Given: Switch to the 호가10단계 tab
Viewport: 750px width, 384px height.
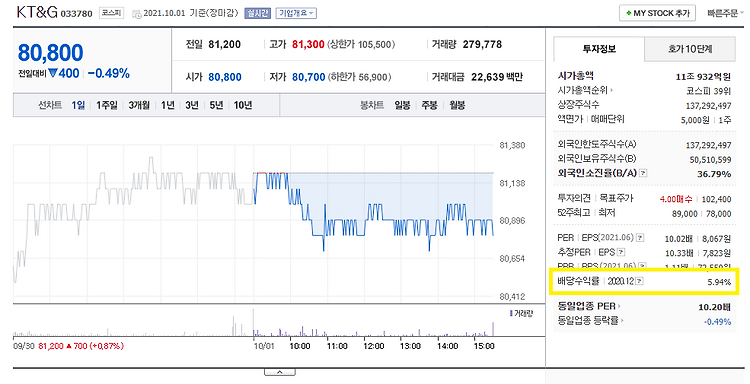Looking at the screenshot, I should pyautogui.click(x=690, y=49).
